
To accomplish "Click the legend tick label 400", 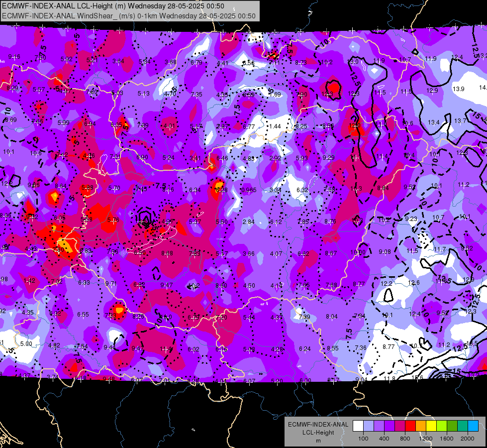I will [384, 439].
